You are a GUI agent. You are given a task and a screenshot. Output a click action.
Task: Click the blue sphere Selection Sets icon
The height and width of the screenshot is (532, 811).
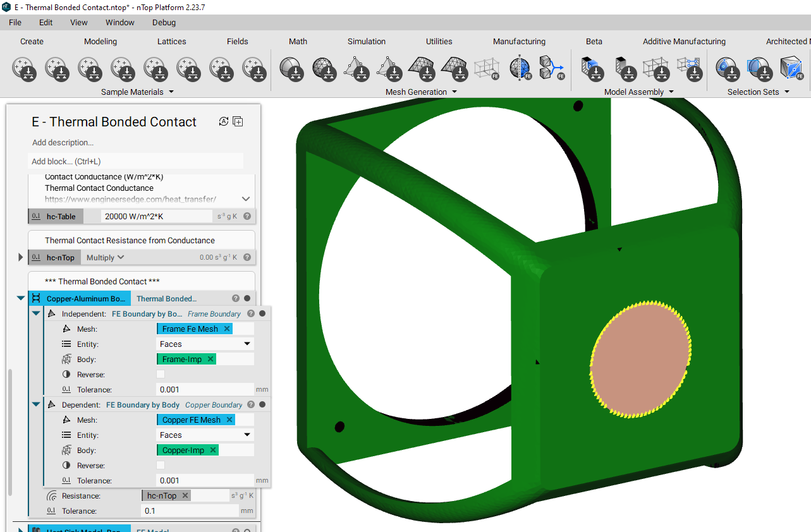(728, 68)
